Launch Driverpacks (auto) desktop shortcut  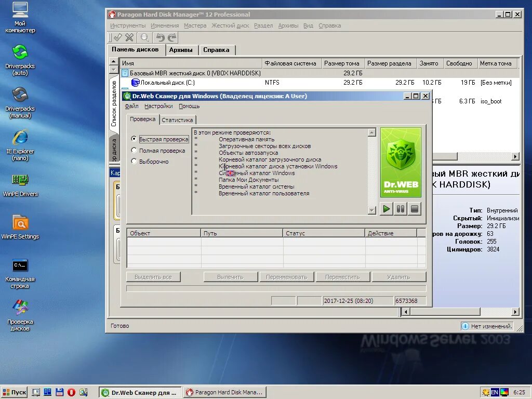pyautogui.click(x=20, y=60)
